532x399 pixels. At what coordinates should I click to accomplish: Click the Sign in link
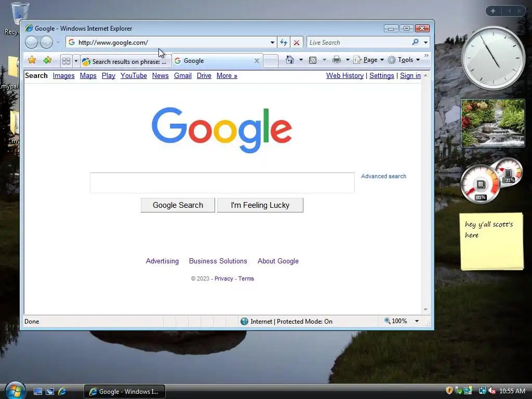point(410,76)
